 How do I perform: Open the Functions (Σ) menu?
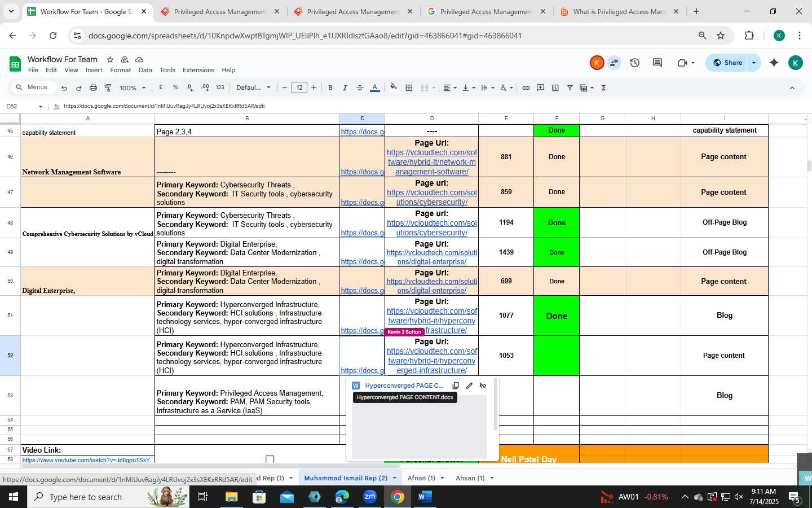coord(604,87)
